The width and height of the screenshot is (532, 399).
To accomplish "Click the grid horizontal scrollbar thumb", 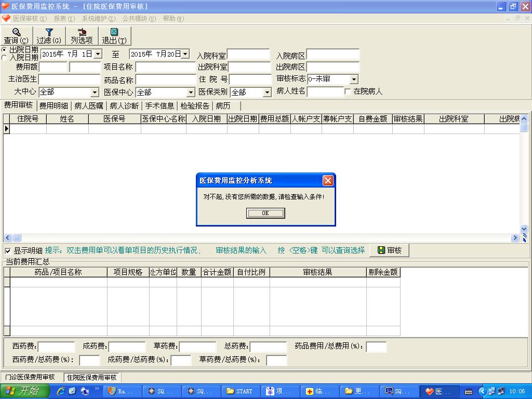I will [17, 238].
